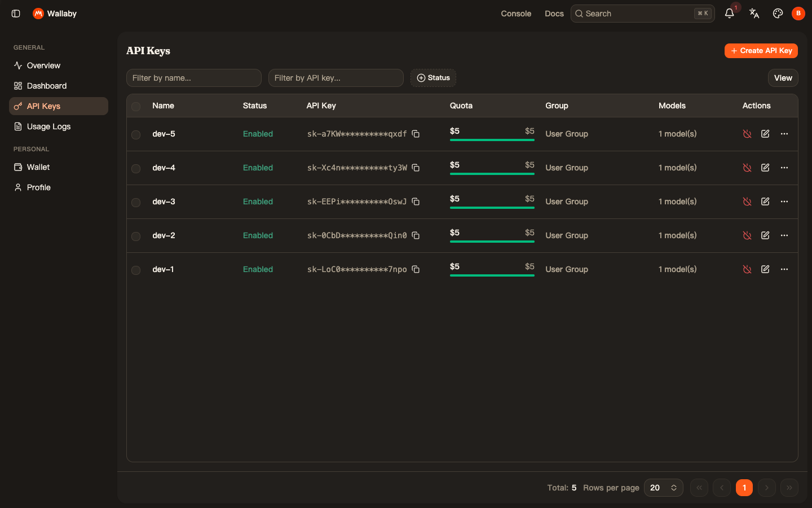Open the View columns dropdown
Image resolution: width=812 pixels, height=508 pixels.
pyautogui.click(x=783, y=78)
